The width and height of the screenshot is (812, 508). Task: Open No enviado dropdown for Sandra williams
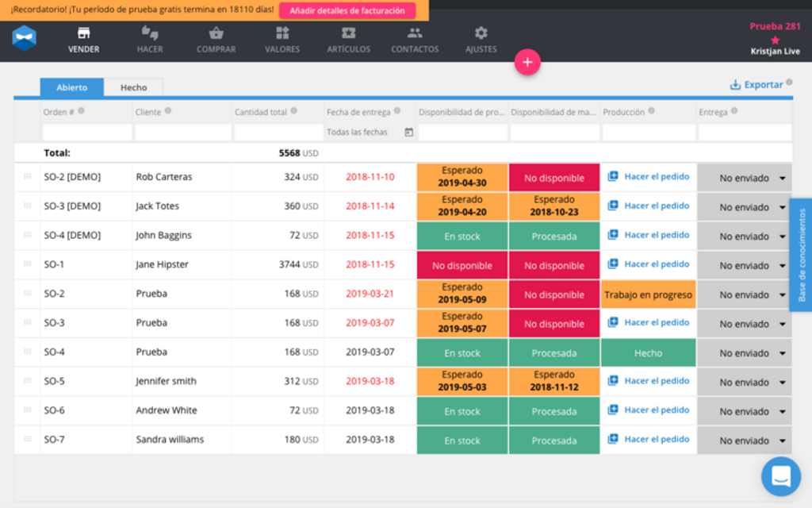tap(744, 440)
